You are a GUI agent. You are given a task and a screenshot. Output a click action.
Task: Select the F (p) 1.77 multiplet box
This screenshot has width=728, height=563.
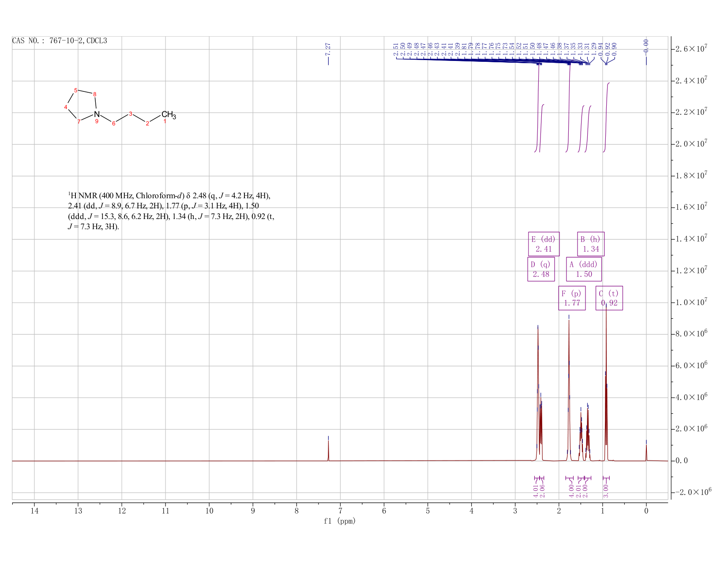pos(572,298)
